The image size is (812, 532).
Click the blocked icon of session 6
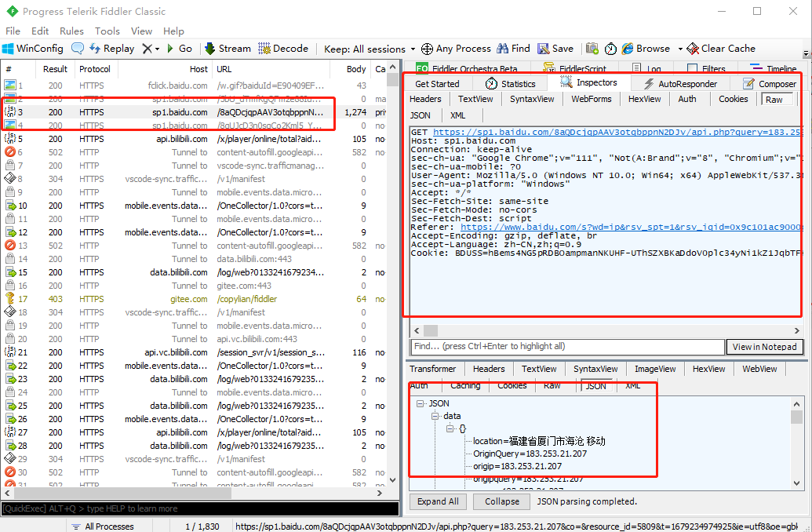pos(9,152)
